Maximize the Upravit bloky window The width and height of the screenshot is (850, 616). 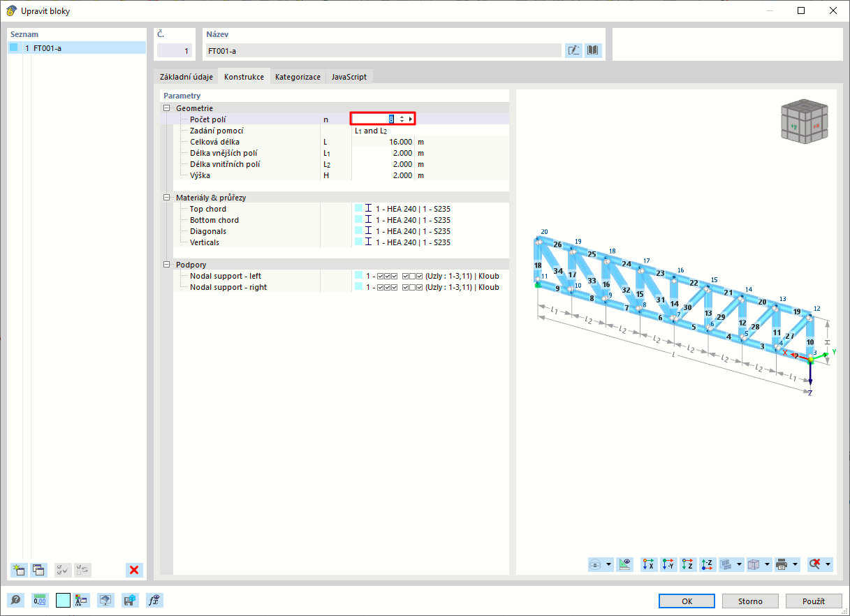click(x=801, y=10)
